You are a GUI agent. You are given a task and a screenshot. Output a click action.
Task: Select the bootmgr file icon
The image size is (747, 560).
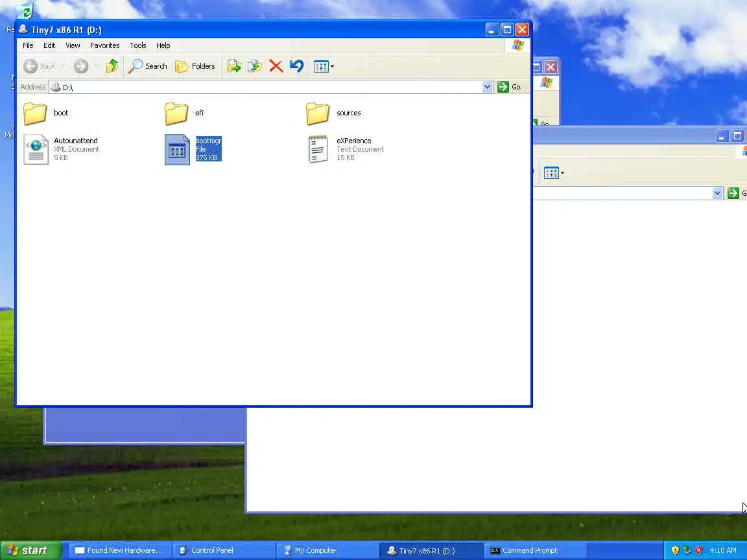(x=177, y=150)
